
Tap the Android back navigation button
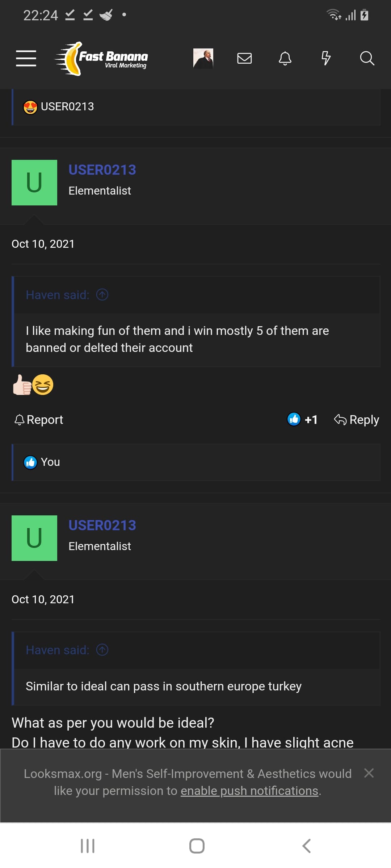(x=306, y=846)
